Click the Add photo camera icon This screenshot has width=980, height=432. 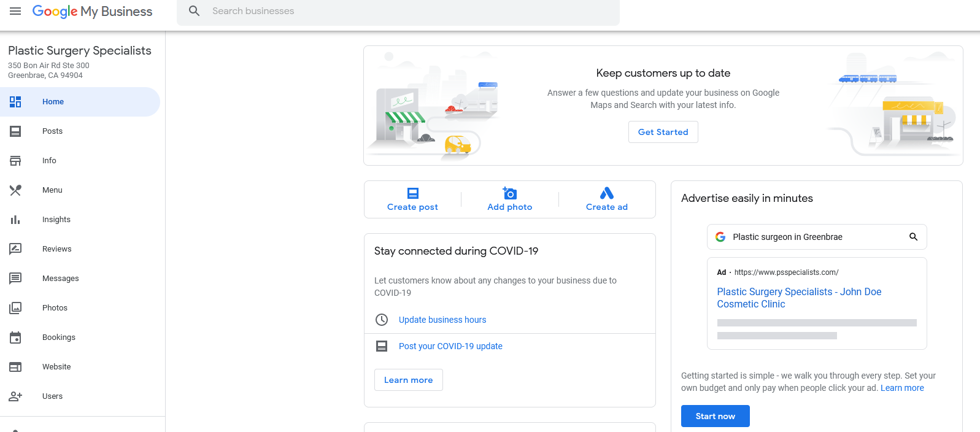[509, 193]
